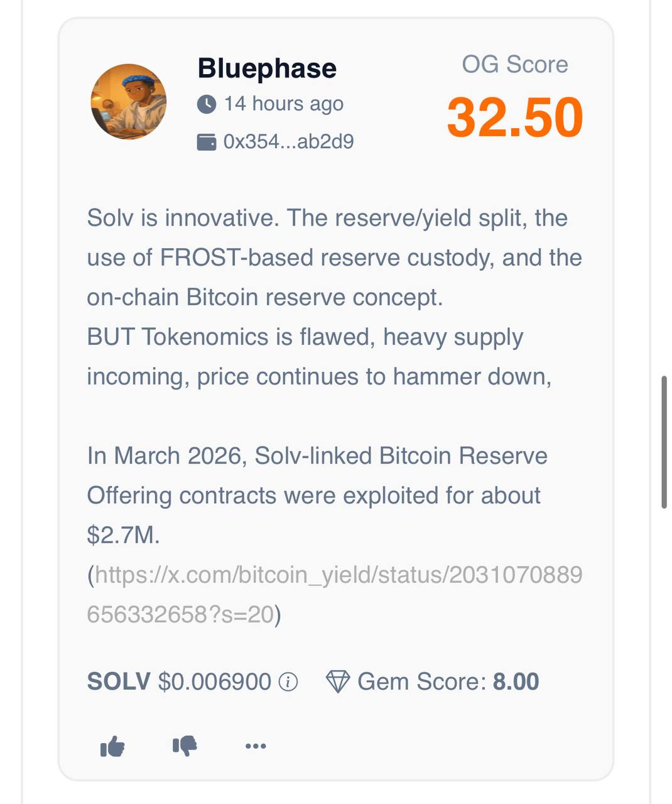Click the OG Score label
The image size is (672, 804).
pyautogui.click(x=515, y=65)
